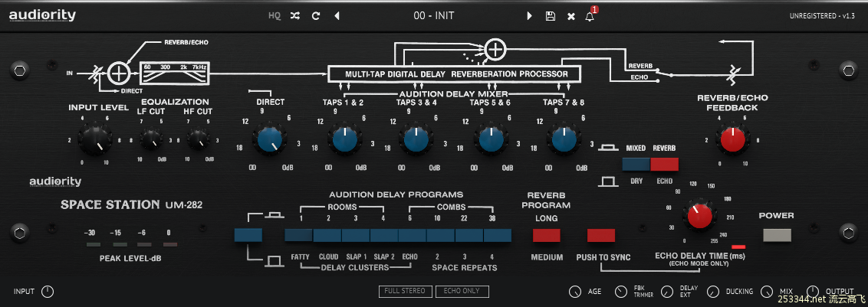Go to next preset arrow

529,16
